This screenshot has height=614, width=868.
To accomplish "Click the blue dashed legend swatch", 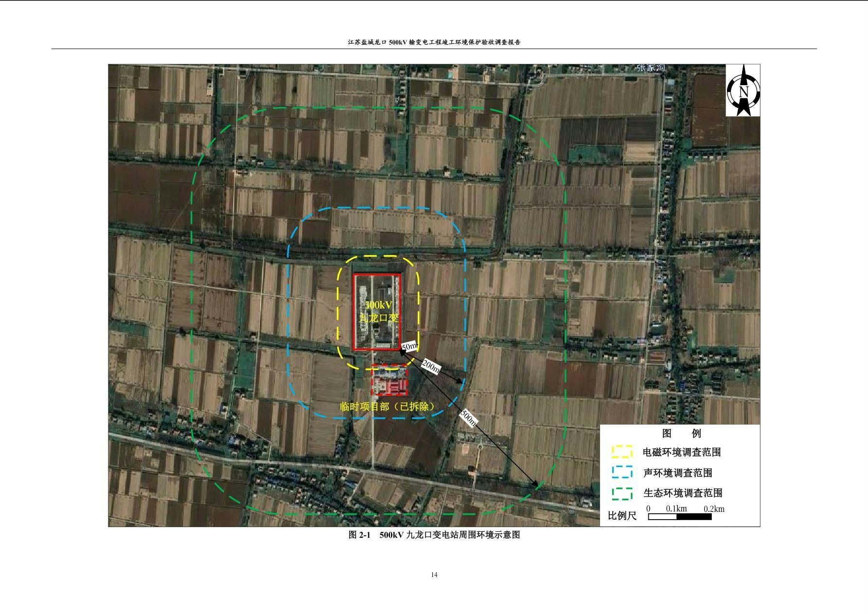I will coord(622,472).
